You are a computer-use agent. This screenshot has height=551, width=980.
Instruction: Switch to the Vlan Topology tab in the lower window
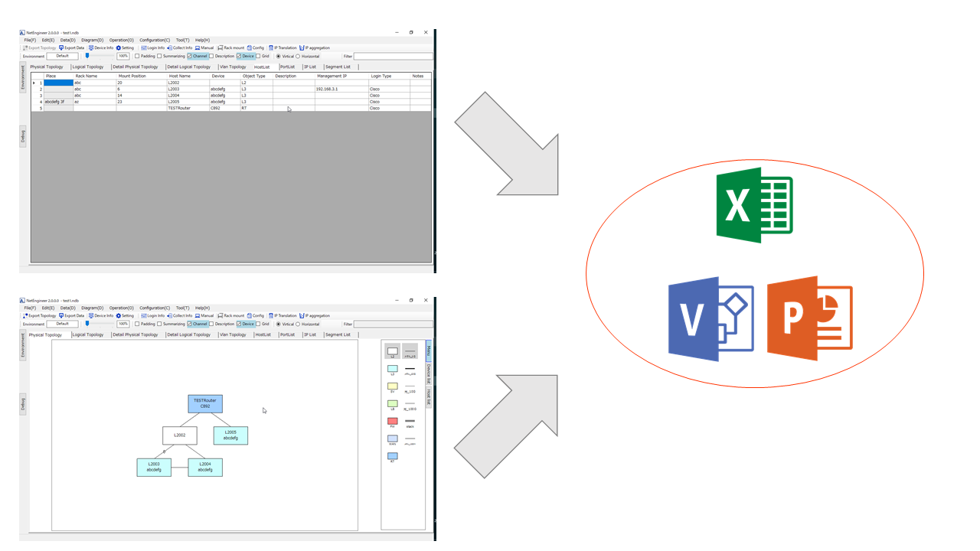coord(233,334)
